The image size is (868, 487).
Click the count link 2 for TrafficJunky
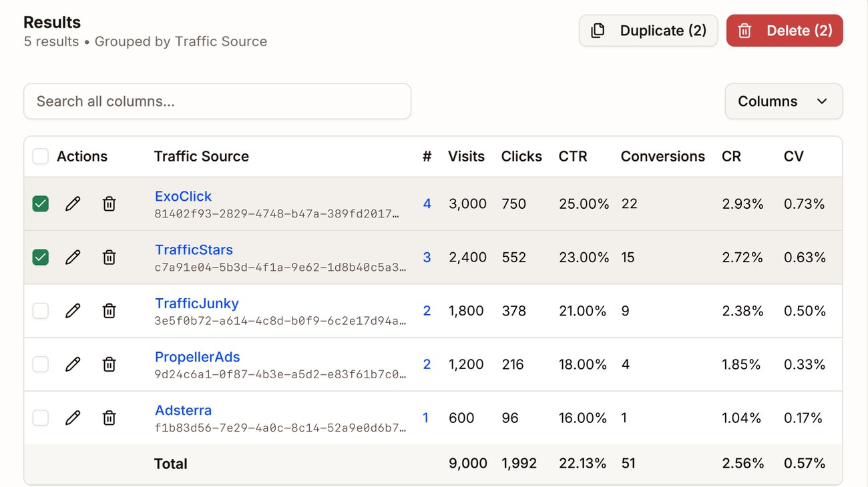pos(427,311)
